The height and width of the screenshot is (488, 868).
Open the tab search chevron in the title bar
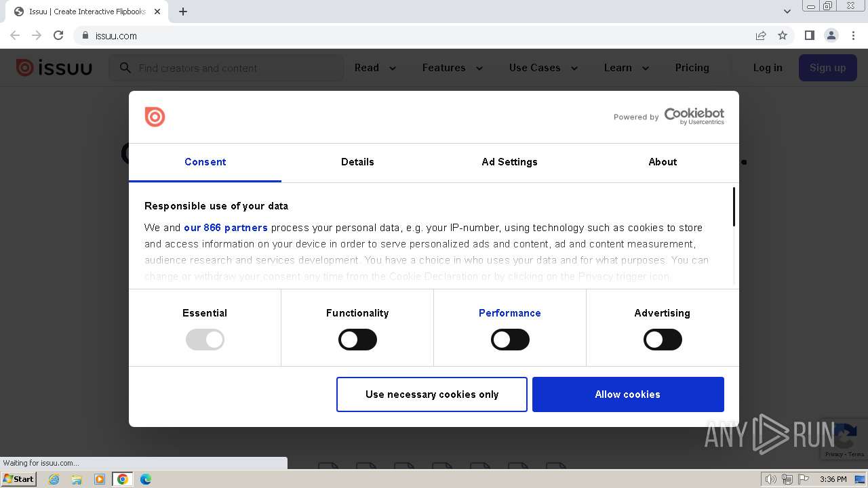787,12
